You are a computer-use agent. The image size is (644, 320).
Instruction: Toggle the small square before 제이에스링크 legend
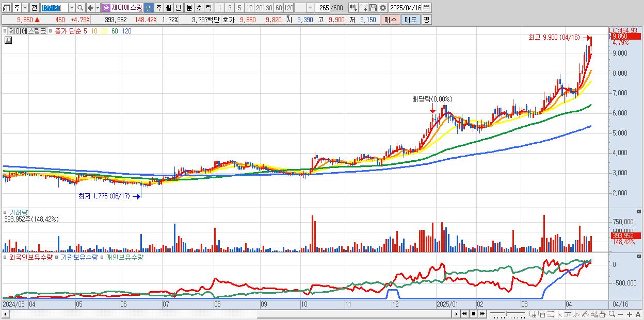coord(6,31)
